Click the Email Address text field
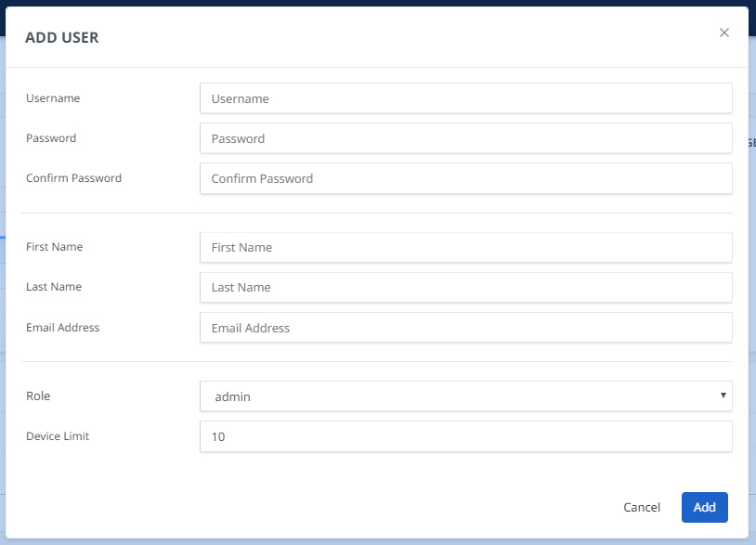Image resolution: width=756 pixels, height=545 pixels. pos(465,328)
